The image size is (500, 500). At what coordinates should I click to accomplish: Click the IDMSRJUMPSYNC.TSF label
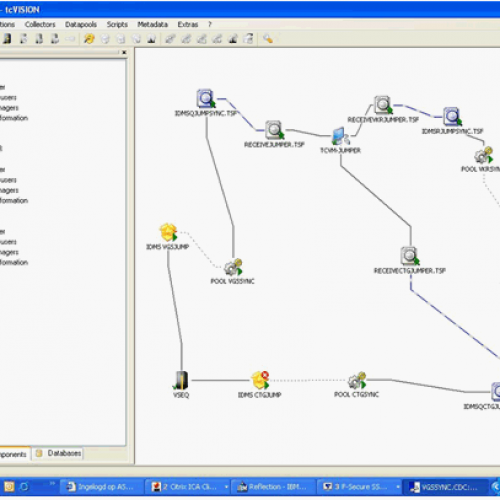452,131
